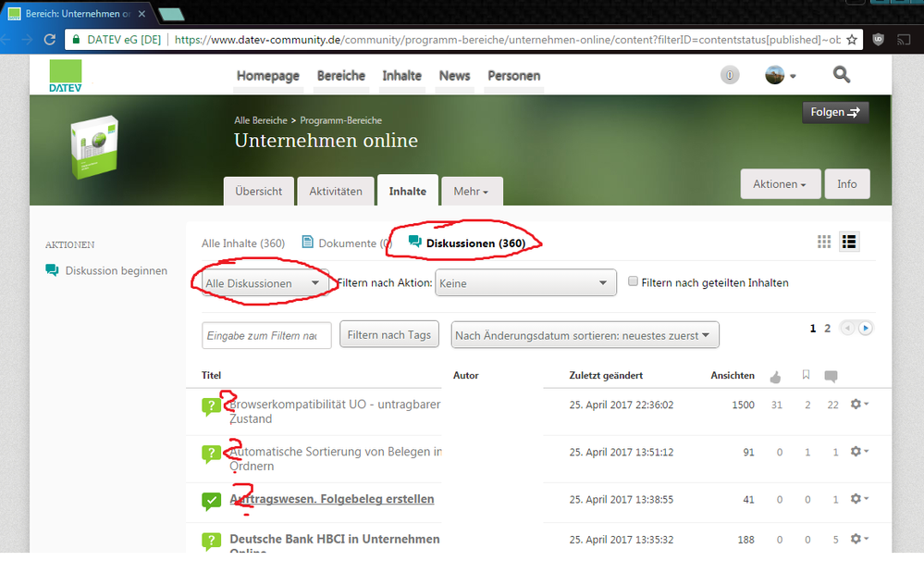Open gear menu for Browserkompatibilität UO row
This screenshot has width=924, height=561.
(x=859, y=404)
